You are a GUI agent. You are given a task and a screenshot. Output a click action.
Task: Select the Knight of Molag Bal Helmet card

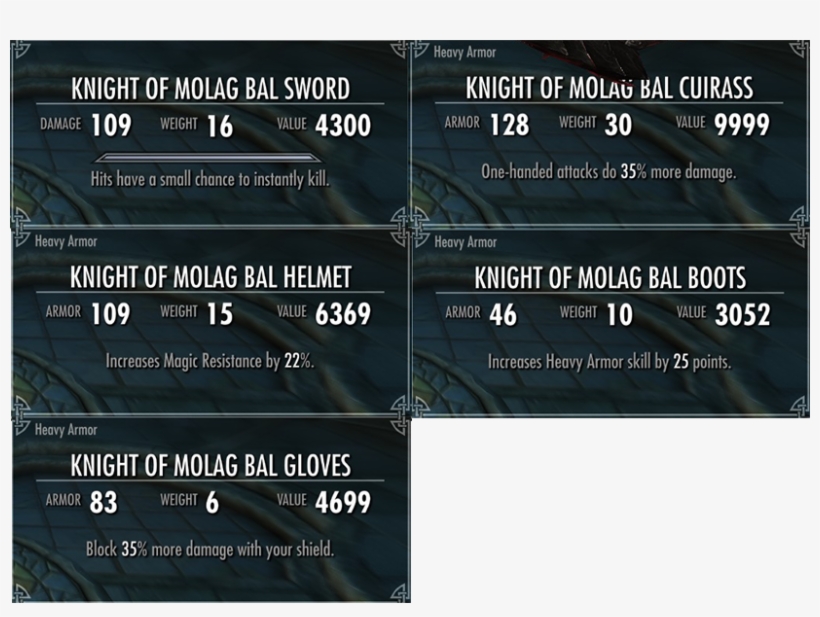click(x=210, y=320)
